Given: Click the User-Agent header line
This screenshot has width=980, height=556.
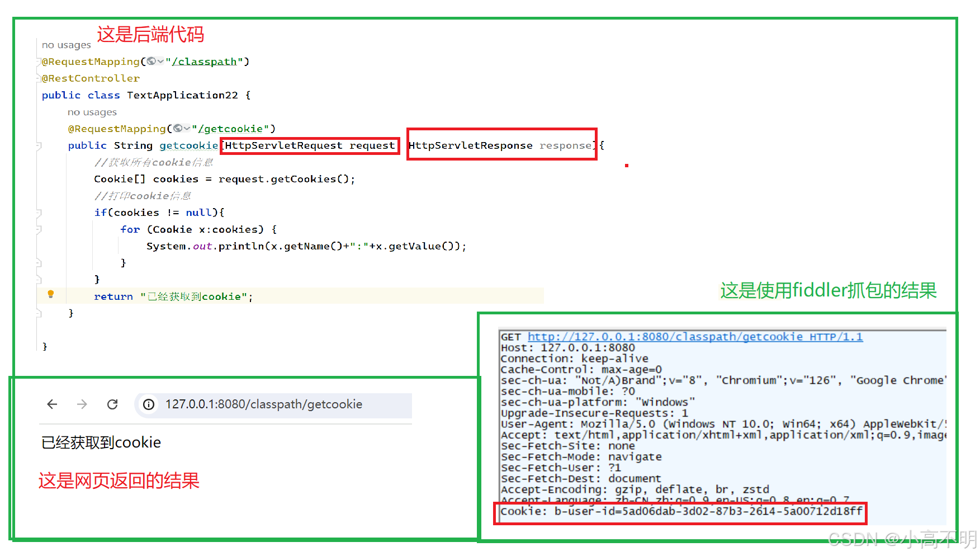Looking at the screenshot, I should (x=723, y=424).
